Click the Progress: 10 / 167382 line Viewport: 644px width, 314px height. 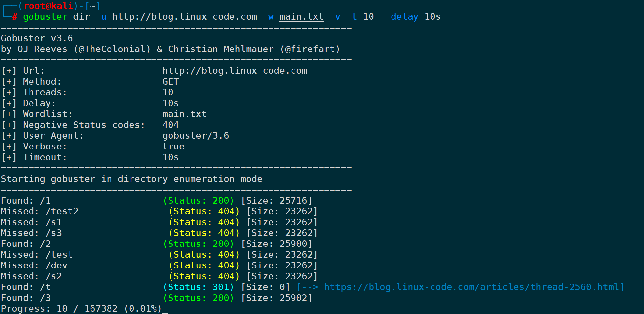[x=81, y=309]
